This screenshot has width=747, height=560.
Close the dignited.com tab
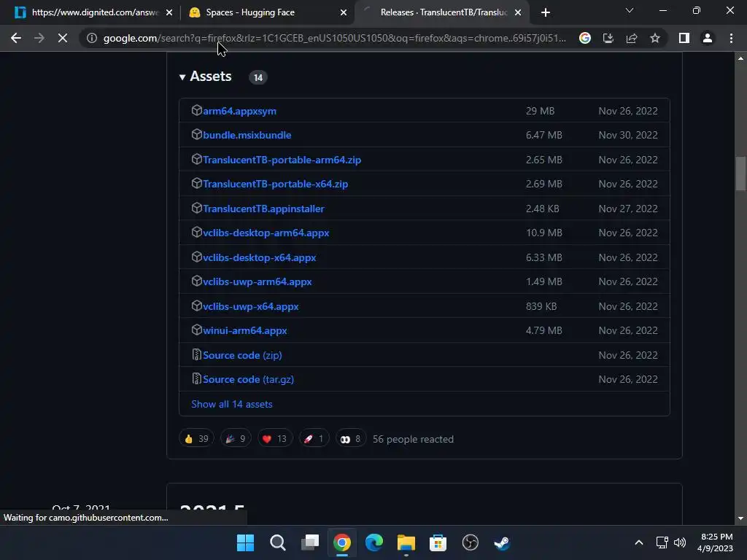(x=169, y=12)
